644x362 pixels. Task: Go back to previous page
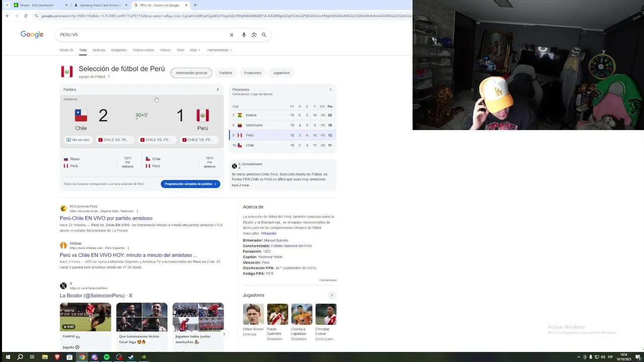[x=8, y=16]
